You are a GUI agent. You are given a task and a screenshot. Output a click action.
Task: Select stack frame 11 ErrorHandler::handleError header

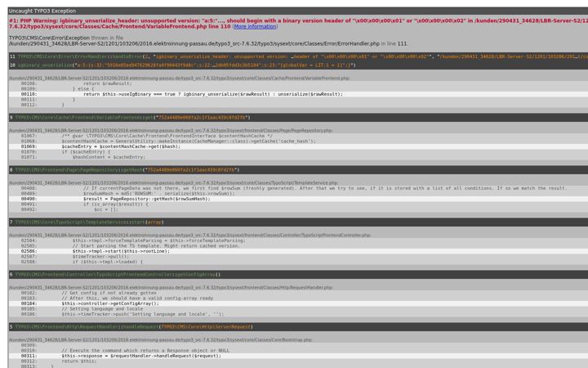[x=298, y=56]
